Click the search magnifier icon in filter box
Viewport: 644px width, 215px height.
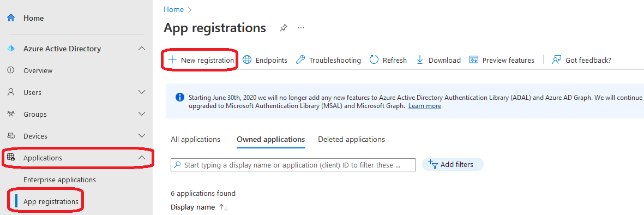click(177, 165)
